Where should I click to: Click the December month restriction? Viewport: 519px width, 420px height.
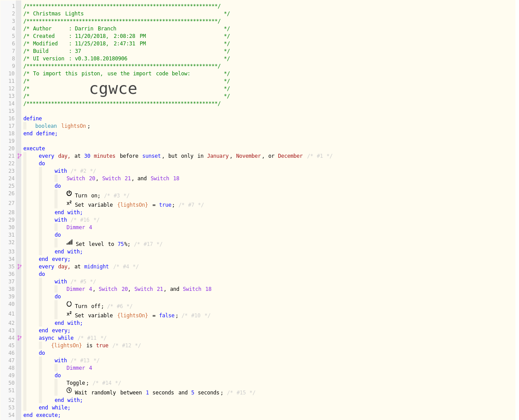pyautogui.click(x=290, y=156)
